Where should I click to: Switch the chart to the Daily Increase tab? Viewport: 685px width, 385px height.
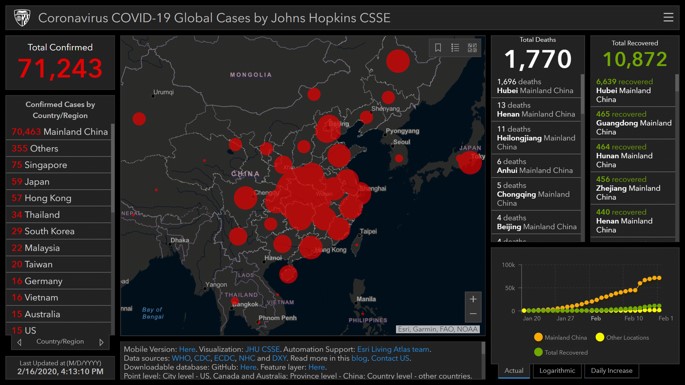611,371
